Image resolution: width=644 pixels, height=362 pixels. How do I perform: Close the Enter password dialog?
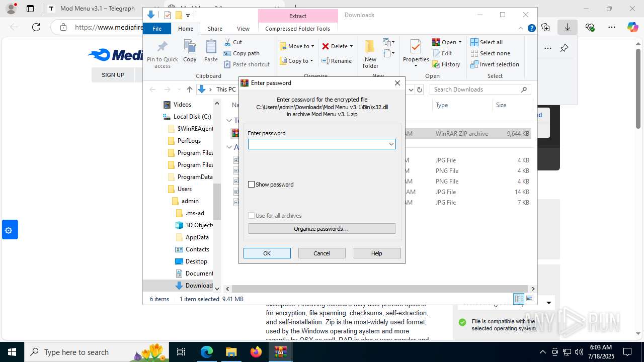point(397,83)
